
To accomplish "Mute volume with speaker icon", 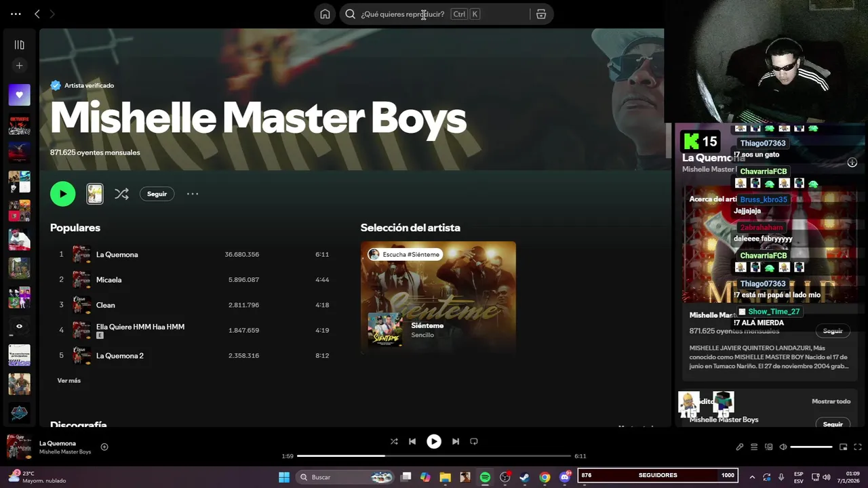I will tap(783, 447).
